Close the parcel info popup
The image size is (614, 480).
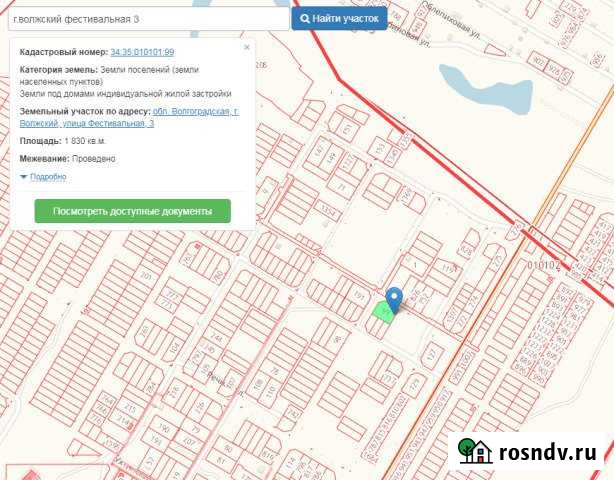click(x=247, y=47)
